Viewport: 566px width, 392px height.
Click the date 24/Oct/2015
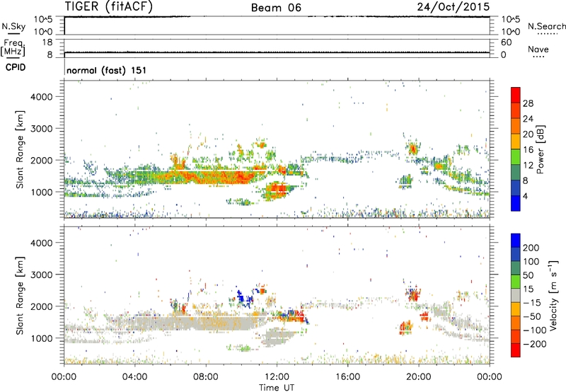pyautogui.click(x=454, y=7)
